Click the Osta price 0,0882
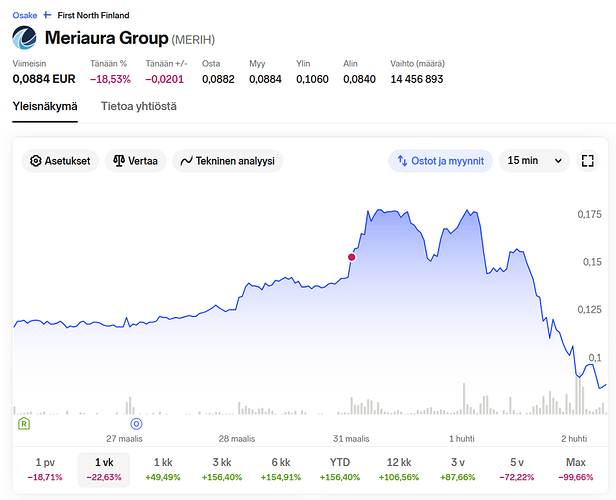 point(218,79)
